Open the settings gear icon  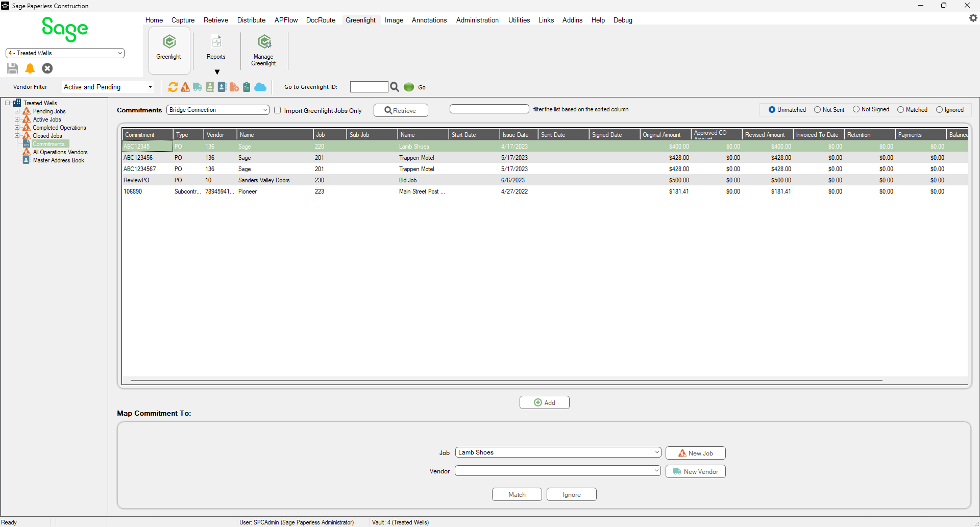click(973, 18)
